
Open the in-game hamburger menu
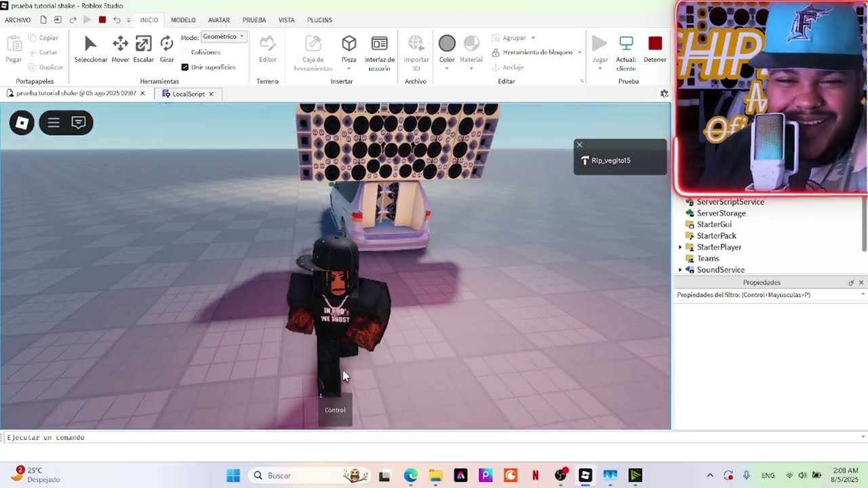coord(54,123)
